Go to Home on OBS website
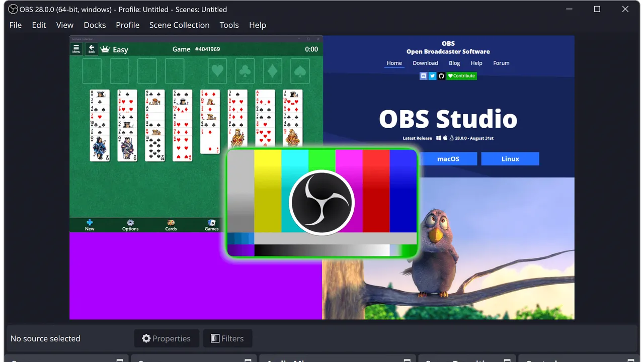 tap(394, 63)
